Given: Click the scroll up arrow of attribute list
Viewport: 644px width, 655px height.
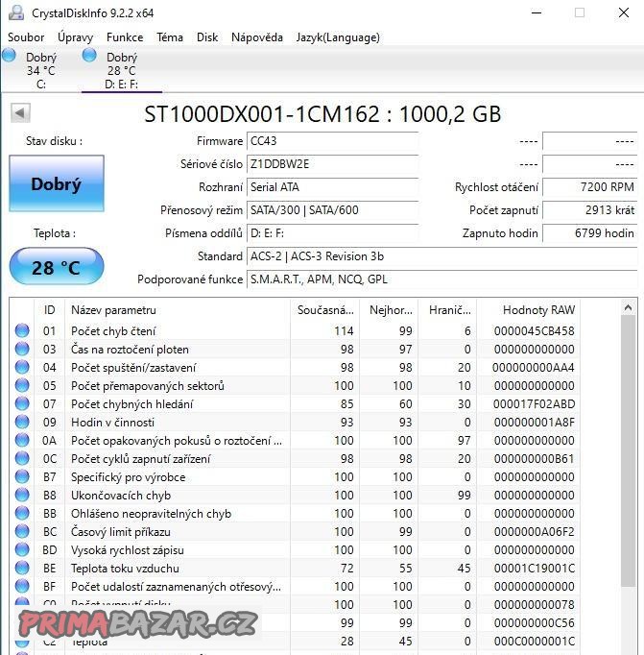Looking at the screenshot, I should pyautogui.click(x=628, y=308).
